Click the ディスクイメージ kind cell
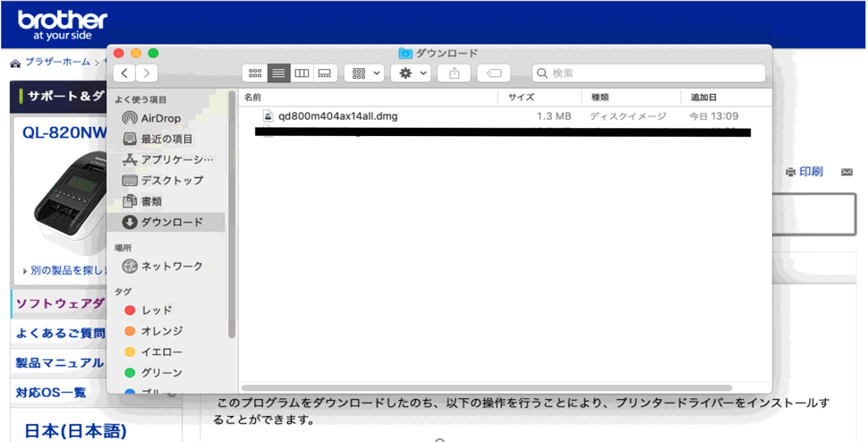868x442 pixels. point(628,116)
